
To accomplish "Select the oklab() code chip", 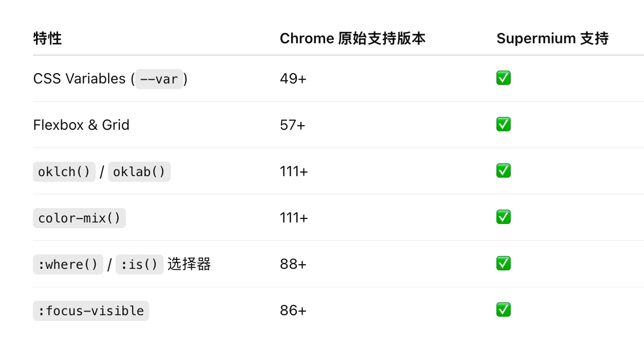I will point(139,172).
